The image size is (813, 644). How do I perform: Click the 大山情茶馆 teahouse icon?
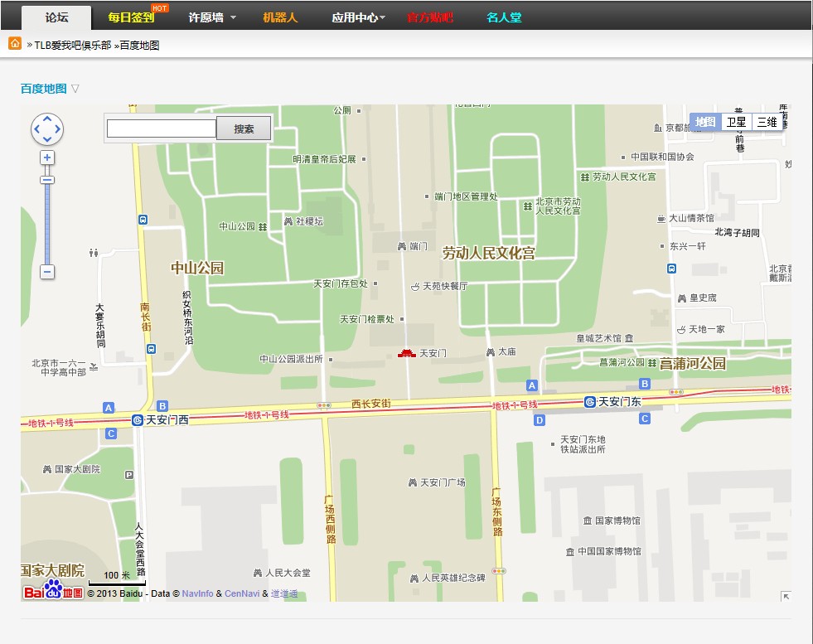661,218
